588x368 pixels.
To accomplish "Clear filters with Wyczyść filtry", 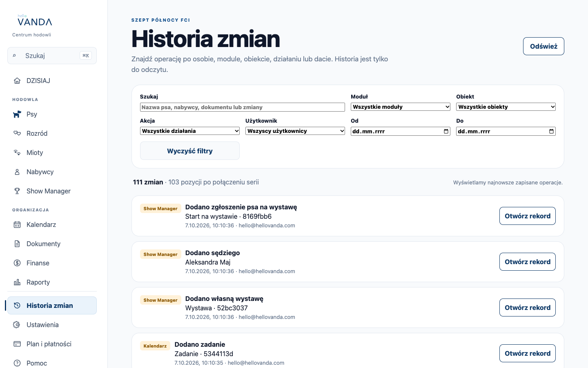I will 190,151.
